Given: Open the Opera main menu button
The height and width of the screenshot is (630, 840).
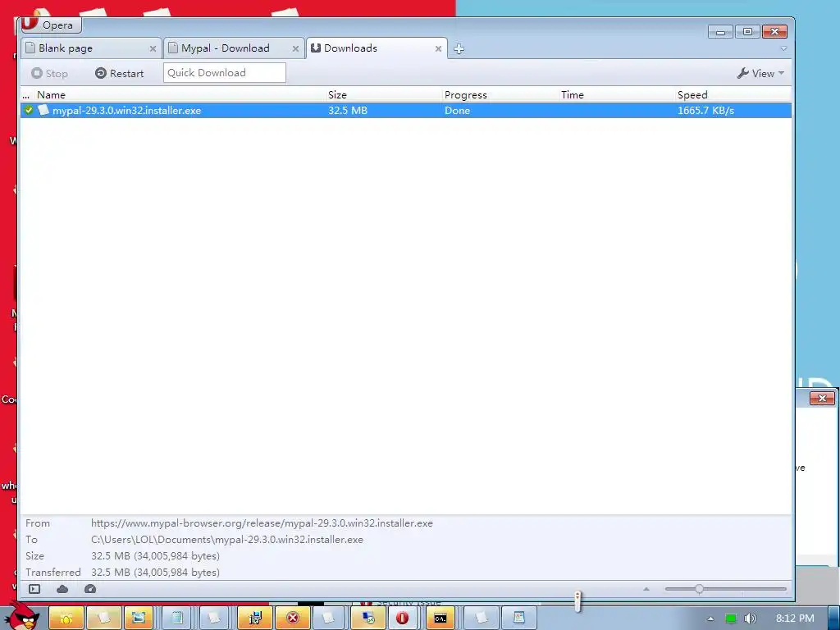Looking at the screenshot, I should [x=50, y=25].
